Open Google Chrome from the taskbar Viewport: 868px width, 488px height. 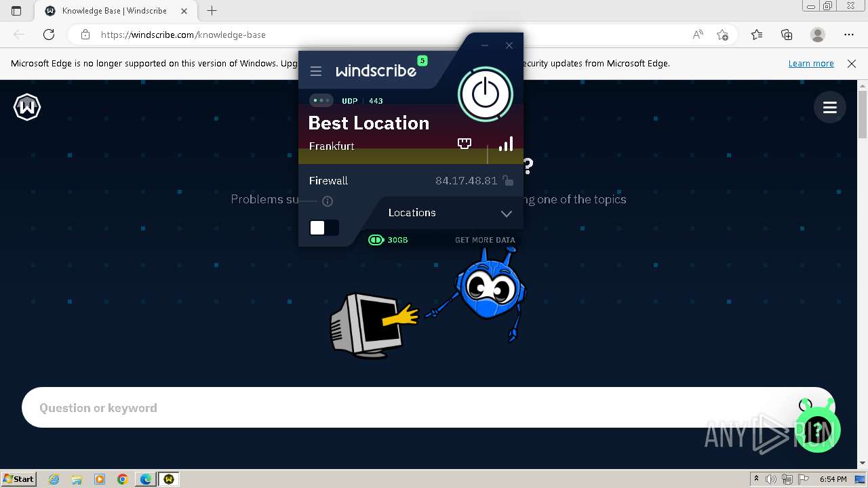pyautogui.click(x=123, y=479)
